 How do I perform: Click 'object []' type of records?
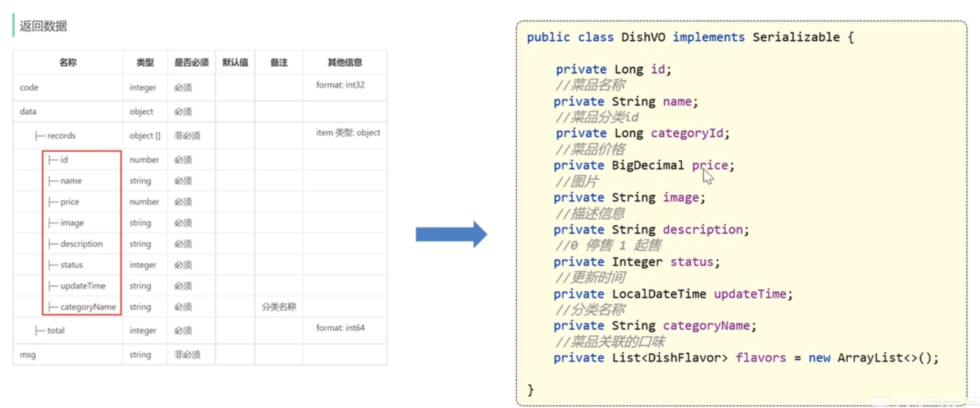pos(145,135)
